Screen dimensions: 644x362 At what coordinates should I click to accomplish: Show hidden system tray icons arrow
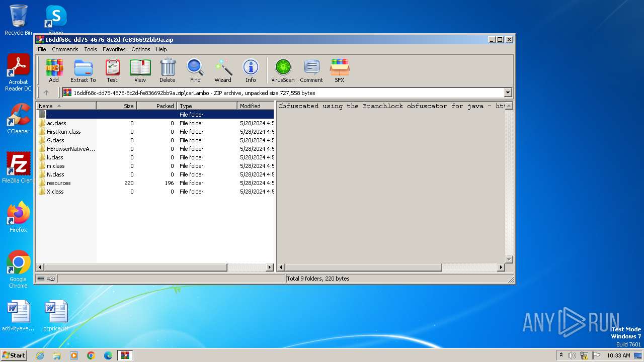pyautogui.click(x=561, y=355)
